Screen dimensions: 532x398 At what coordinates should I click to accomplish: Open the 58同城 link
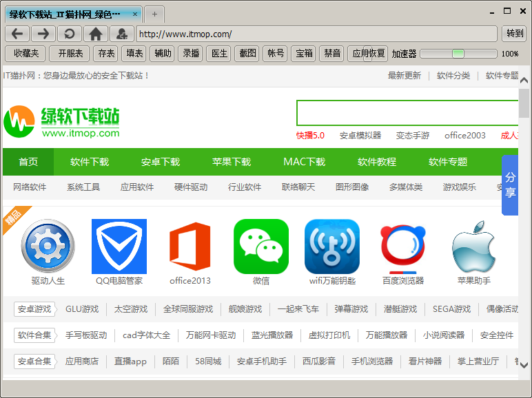(x=208, y=362)
